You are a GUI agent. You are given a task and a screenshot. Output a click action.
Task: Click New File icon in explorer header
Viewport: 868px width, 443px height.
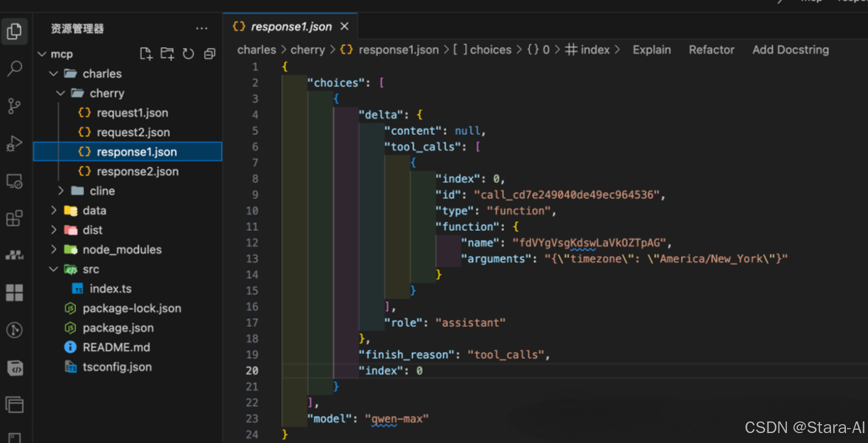click(146, 54)
